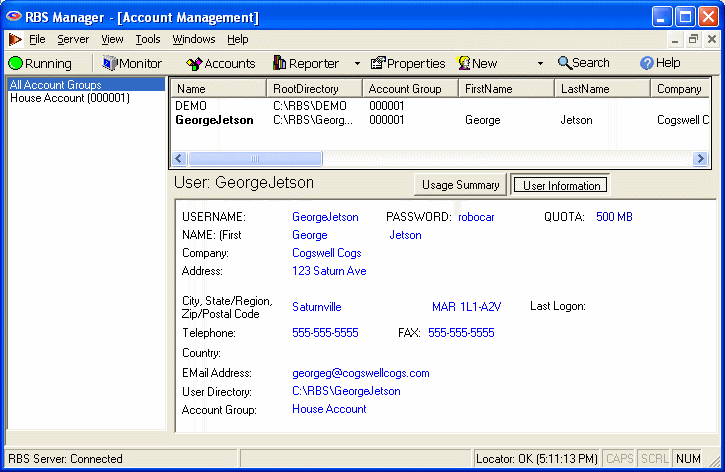This screenshot has height=472, width=725.
Task: Click the C:\RBS\DEMO root directory cell
Action: click(310, 106)
